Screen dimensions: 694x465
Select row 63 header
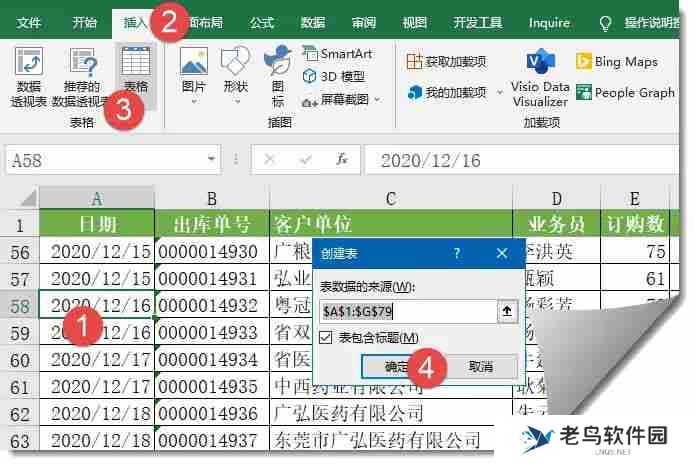pyautogui.click(x=20, y=441)
